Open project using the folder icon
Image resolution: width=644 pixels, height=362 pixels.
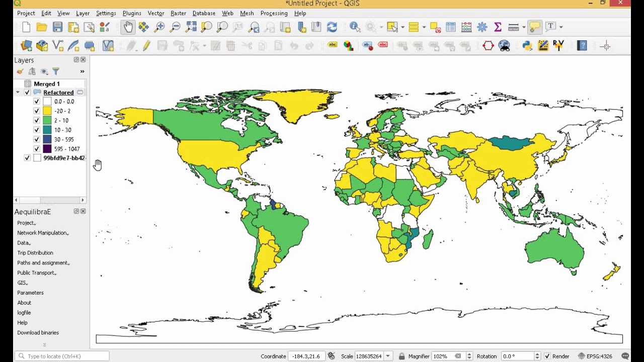(42, 27)
